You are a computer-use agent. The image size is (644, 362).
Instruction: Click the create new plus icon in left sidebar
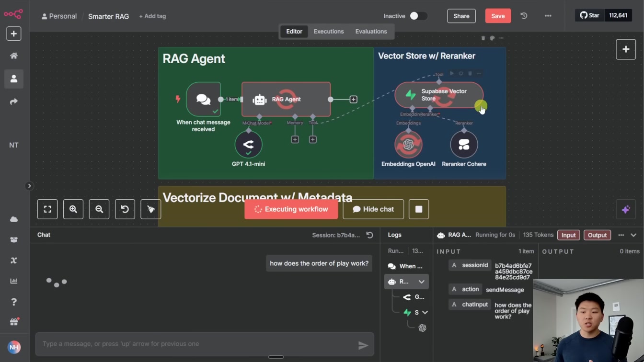coord(14,34)
